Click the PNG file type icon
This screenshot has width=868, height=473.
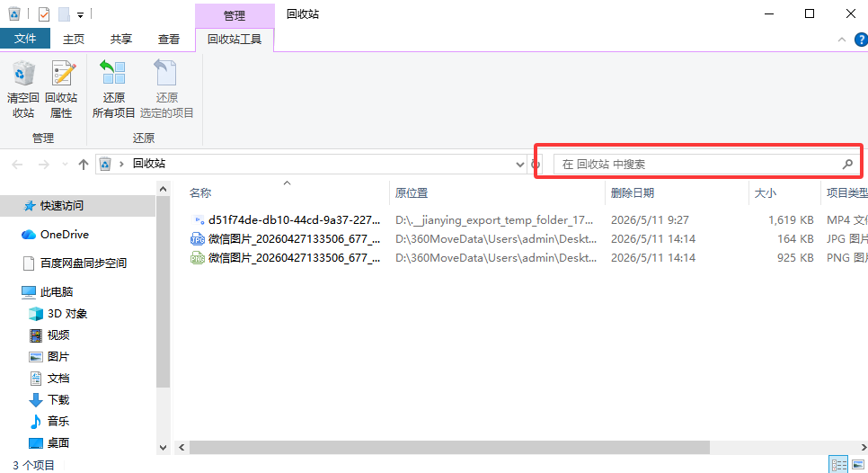(x=198, y=257)
